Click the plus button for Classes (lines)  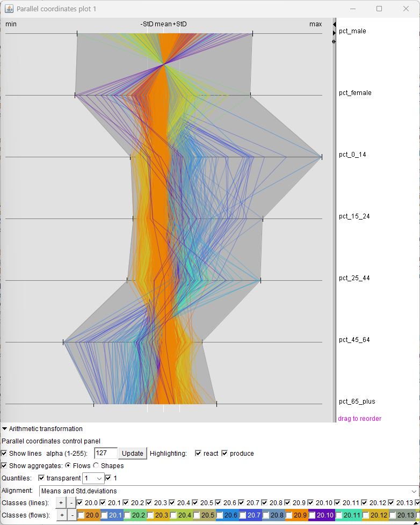tap(61, 502)
